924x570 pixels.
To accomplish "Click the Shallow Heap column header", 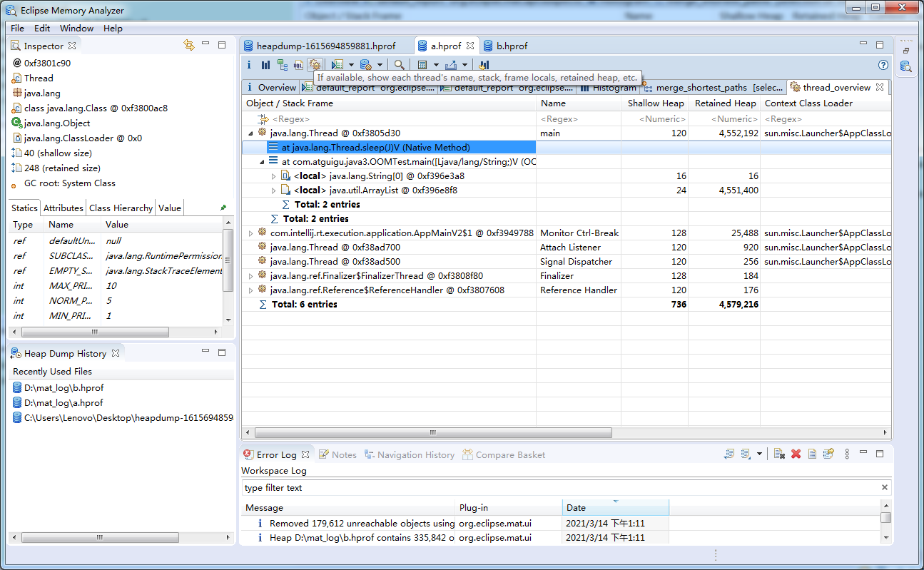I will coord(655,103).
